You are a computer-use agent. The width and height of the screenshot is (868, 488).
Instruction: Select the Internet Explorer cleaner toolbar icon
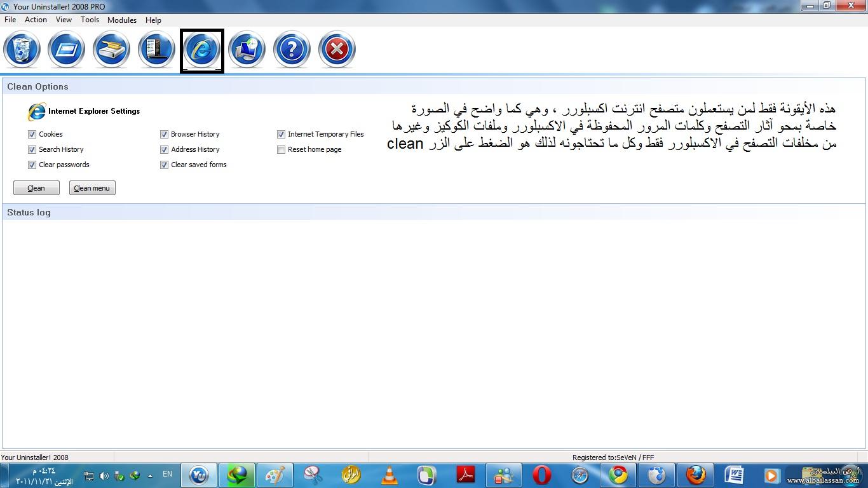[202, 50]
